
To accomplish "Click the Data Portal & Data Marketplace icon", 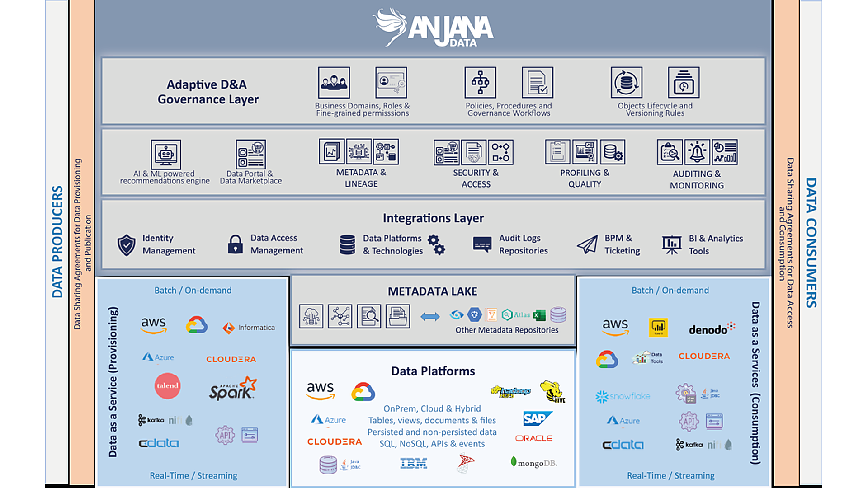I will click(x=250, y=154).
